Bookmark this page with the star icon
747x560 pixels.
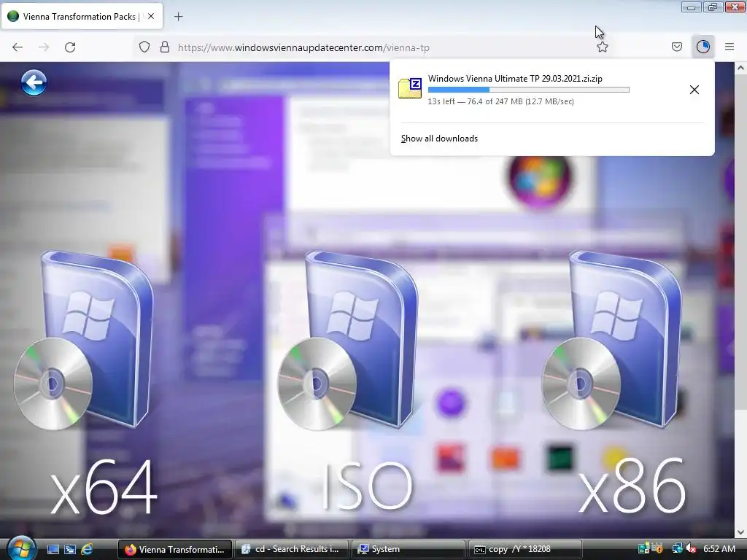602,47
